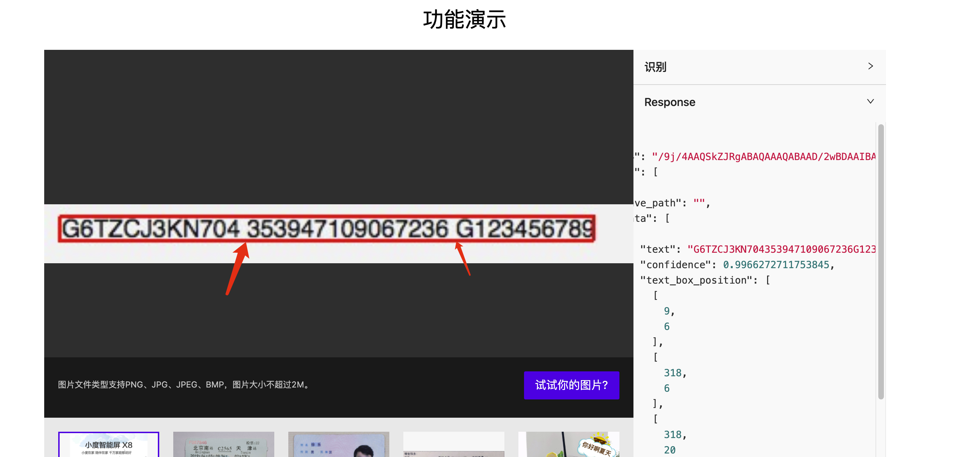Select the invoice document sample thumbnail
The height and width of the screenshot is (457, 980).
point(454,444)
